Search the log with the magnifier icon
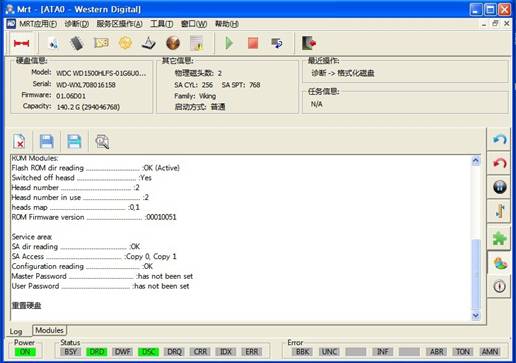This screenshot has height=363, width=516. click(102, 141)
